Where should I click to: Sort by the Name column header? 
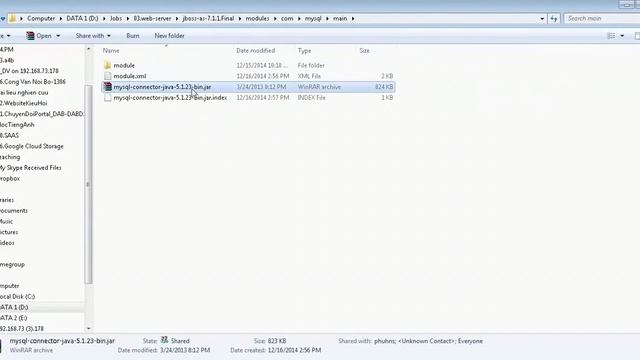click(x=111, y=51)
